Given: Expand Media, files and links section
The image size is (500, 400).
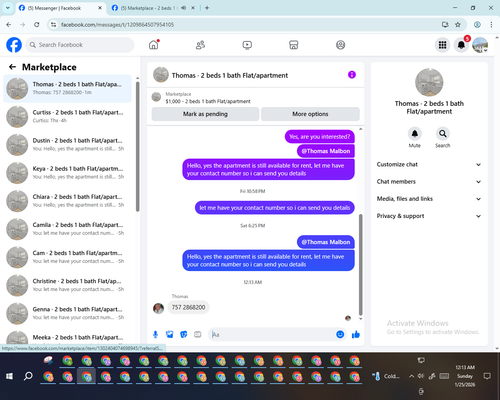Looking at the screenshot, I should 429,199.
